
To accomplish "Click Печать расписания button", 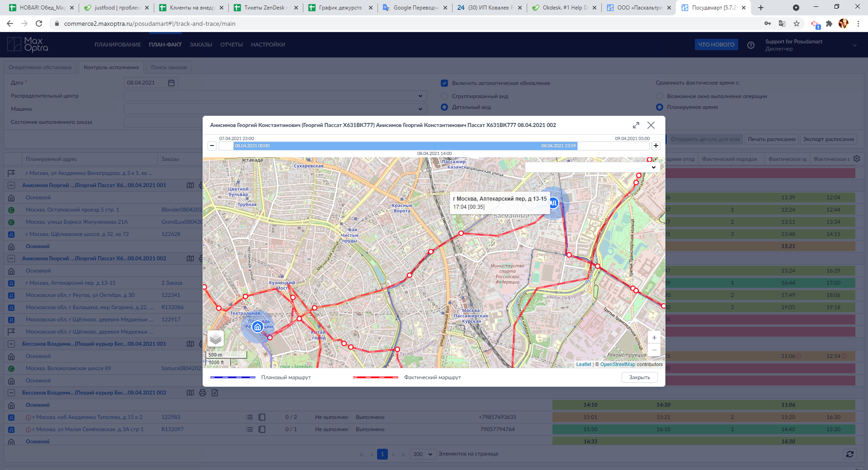I will 771,139.
